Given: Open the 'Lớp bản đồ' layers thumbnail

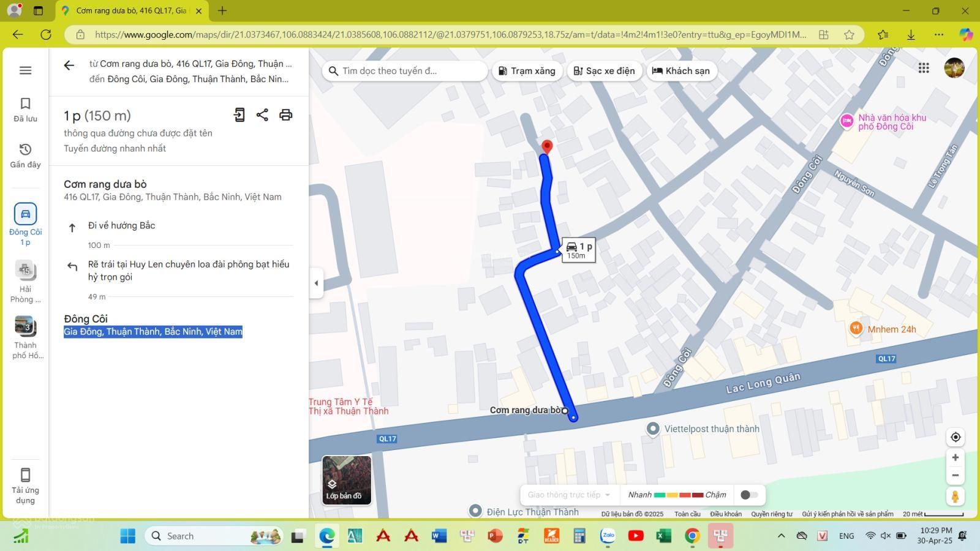Looking at the screenshot, I should pyautogui.click(x=347, y=480).
